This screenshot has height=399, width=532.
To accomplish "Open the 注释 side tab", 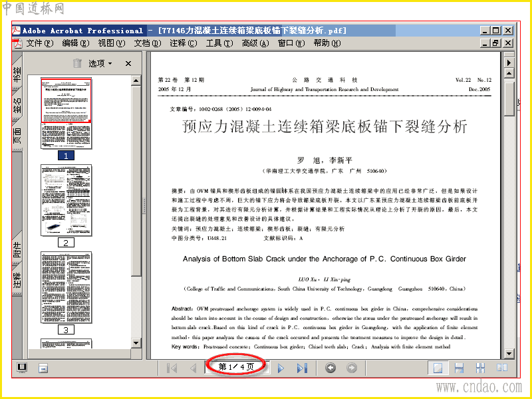I will tap(17, 280).
